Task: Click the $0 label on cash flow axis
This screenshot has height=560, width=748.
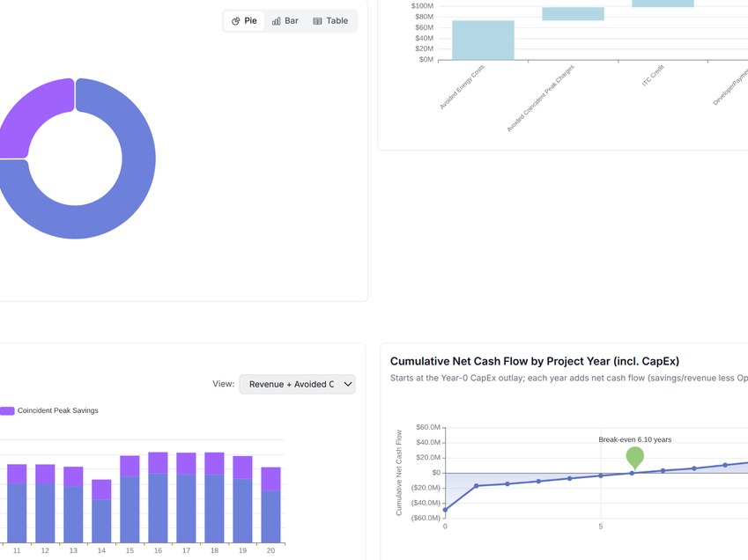Action: click(436, 473)
